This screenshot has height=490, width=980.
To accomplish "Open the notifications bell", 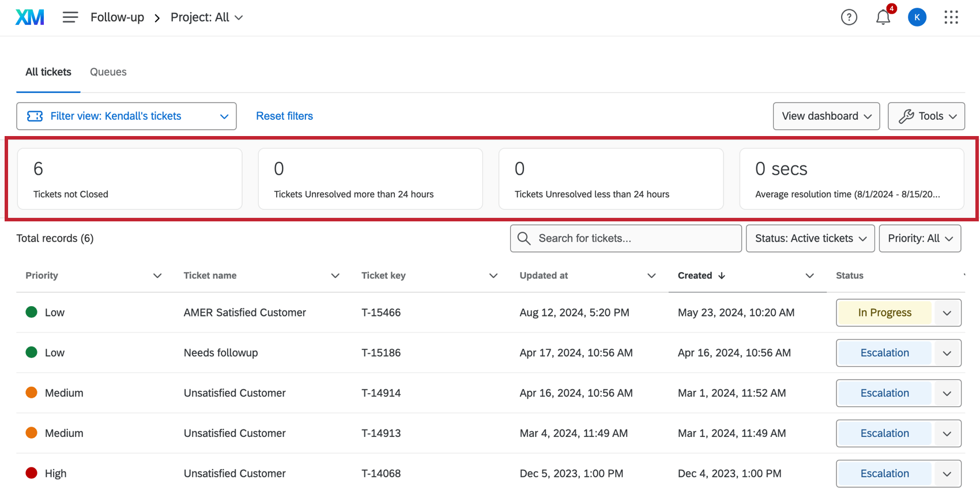I will click(883, 17).
